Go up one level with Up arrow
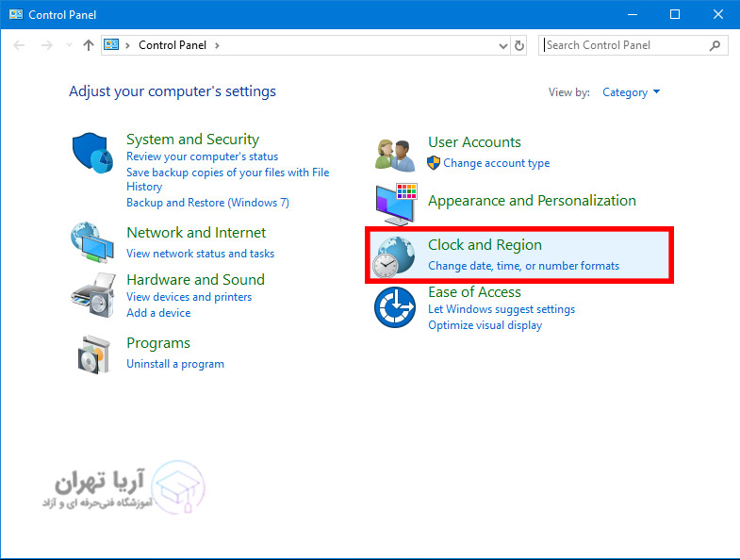 point(89,45)
